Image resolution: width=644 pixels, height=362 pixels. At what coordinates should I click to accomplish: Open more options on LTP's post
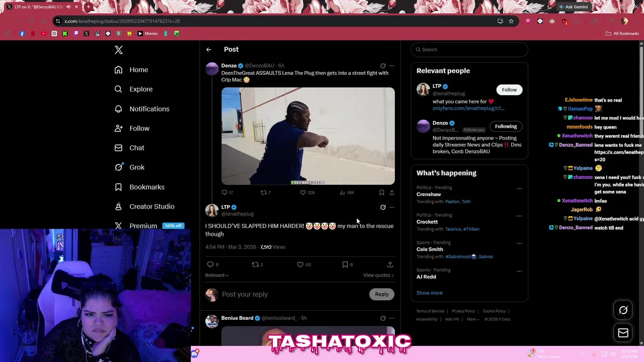[392, 207]
